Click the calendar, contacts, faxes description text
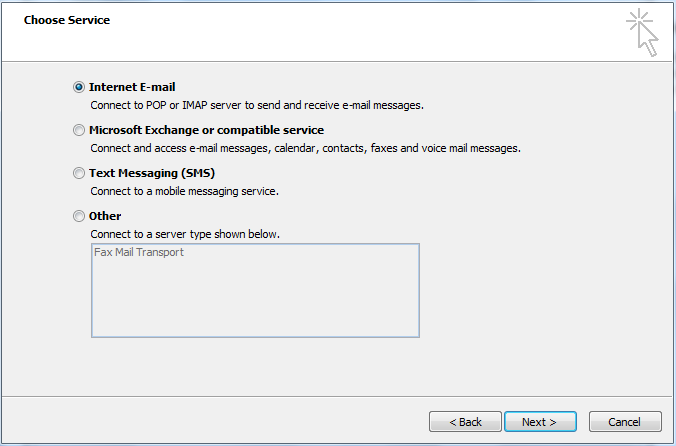 tap(305, 148)
